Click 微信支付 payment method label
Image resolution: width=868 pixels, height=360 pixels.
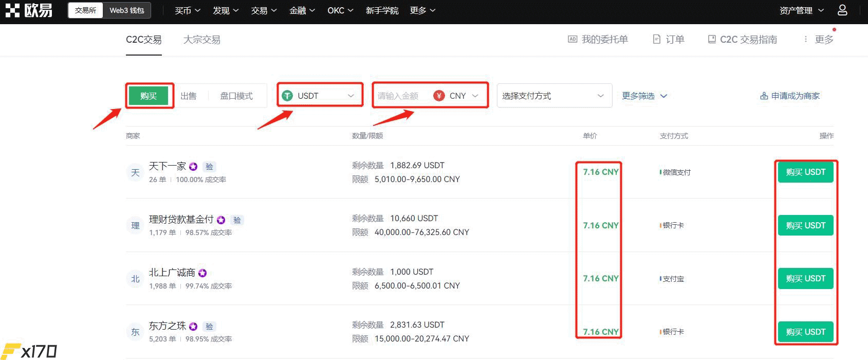[676, 172]
